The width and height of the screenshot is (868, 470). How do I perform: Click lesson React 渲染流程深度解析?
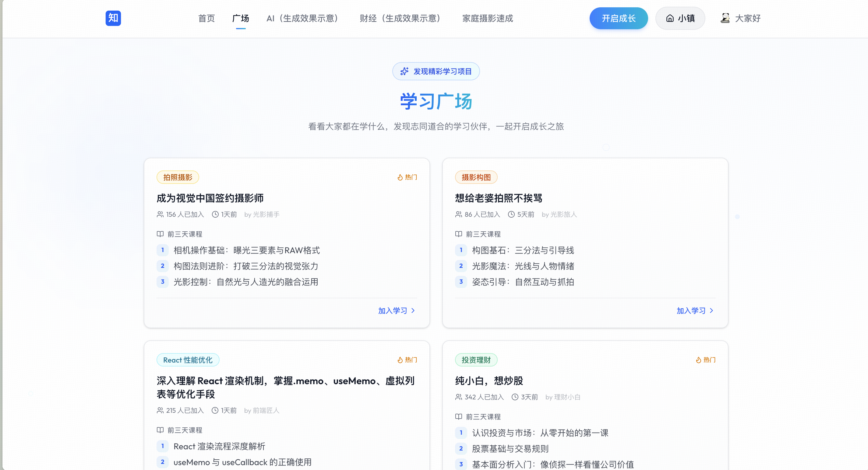(219, 447)
